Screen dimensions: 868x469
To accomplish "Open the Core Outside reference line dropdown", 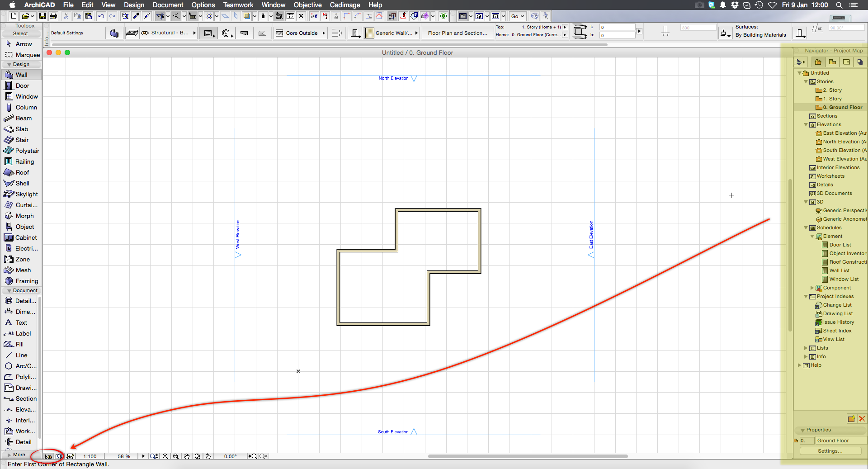I will [x=300, y=33].
